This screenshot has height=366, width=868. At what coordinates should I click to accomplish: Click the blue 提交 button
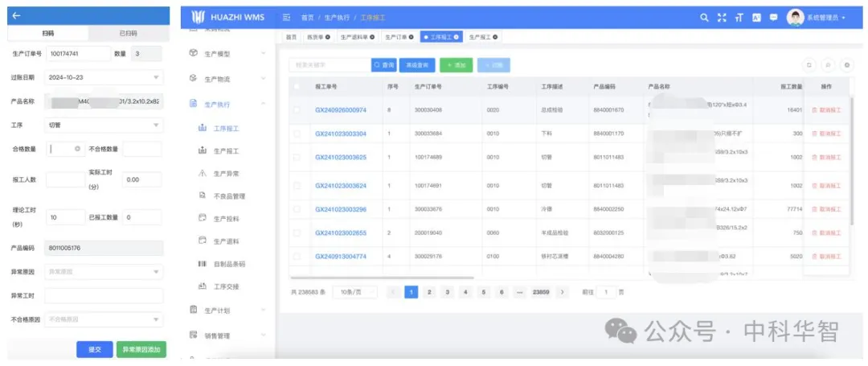pos(94,349)
